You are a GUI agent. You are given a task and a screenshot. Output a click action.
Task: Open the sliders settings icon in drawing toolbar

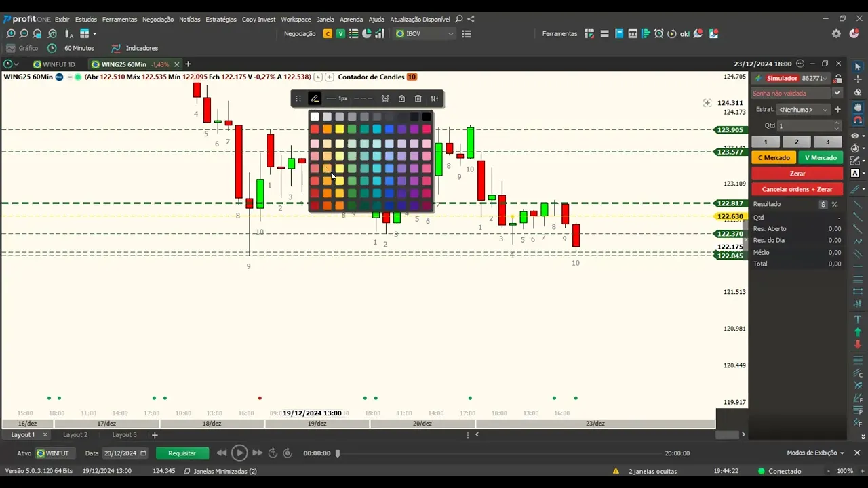[x=435, y=98]
